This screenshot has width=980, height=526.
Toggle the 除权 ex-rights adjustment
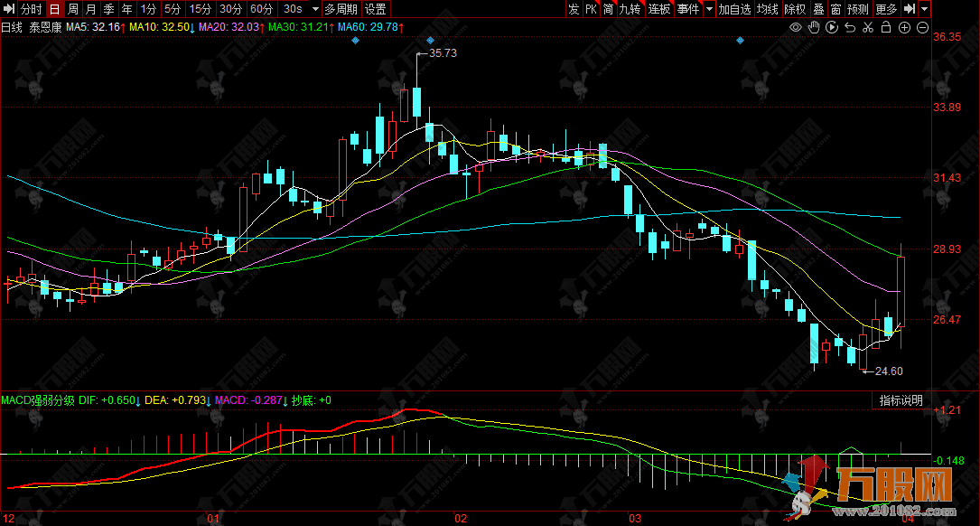(x=795, y=9)
